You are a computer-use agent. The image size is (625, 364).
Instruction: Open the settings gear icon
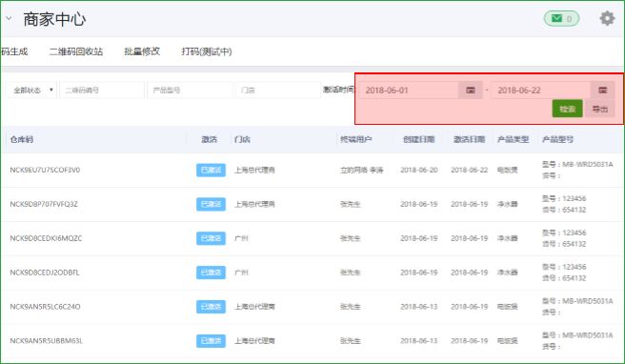[607, 18]
